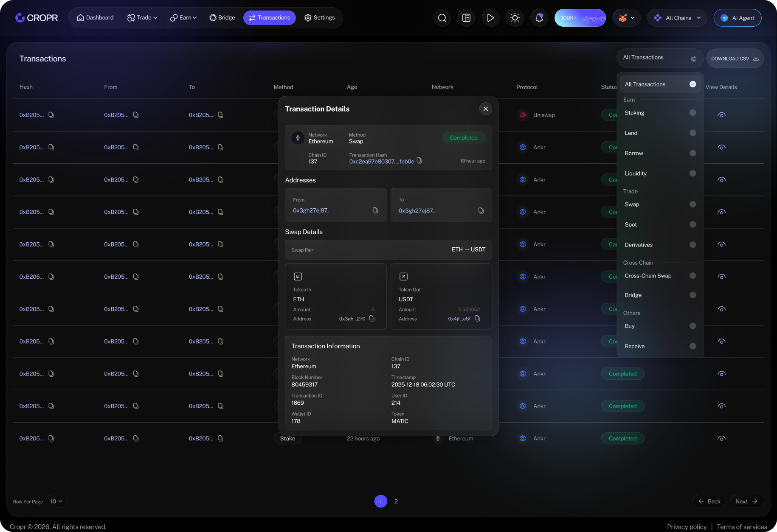This screenshot has height=532, width=777.
Task: Click the filter sliders icon
Action: click(x=693, y=59)
